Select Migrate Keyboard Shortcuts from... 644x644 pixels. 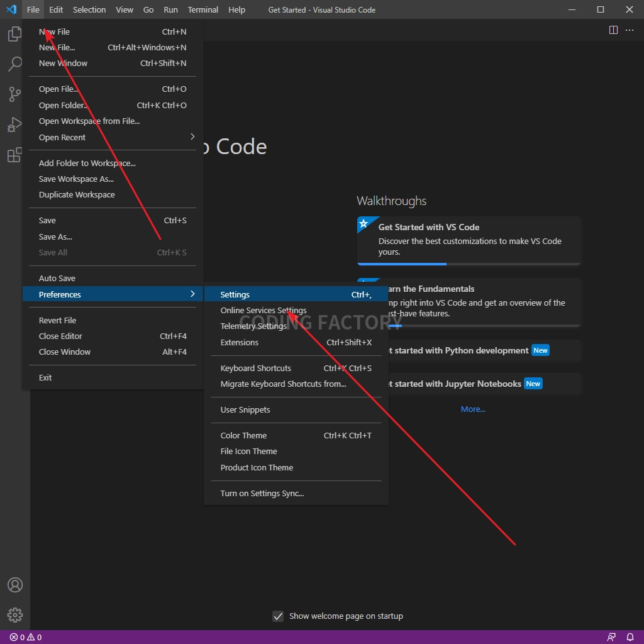[x=296, y=384]
